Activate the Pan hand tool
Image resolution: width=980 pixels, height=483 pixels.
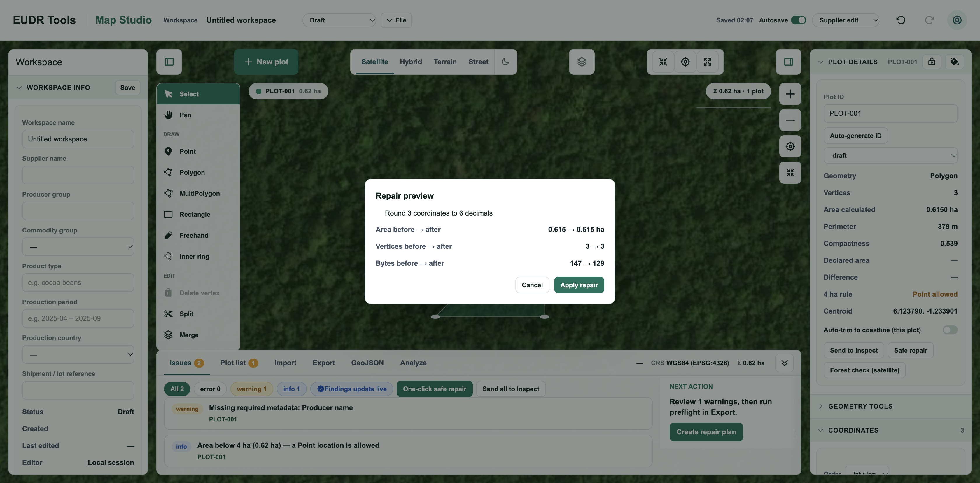[198, 115]
